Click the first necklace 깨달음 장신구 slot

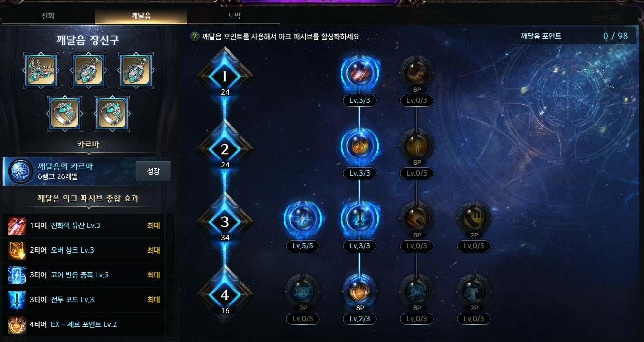[x=42, y=70]
